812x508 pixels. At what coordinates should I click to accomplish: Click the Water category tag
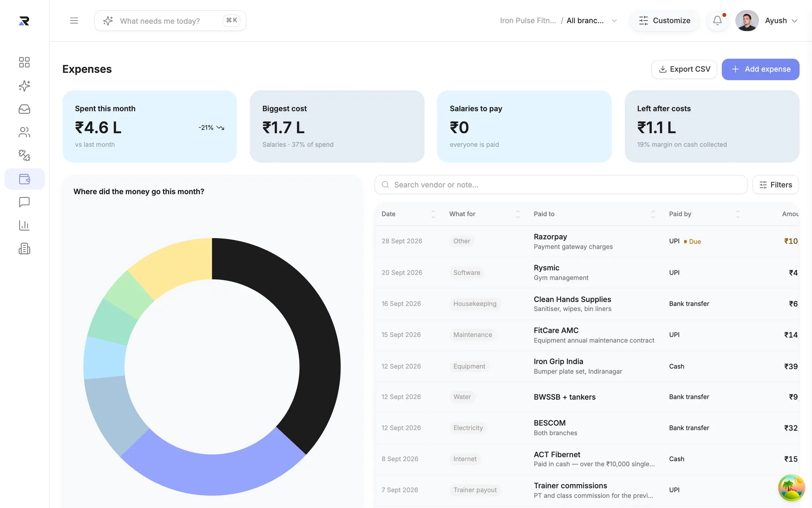click(462, 397)
